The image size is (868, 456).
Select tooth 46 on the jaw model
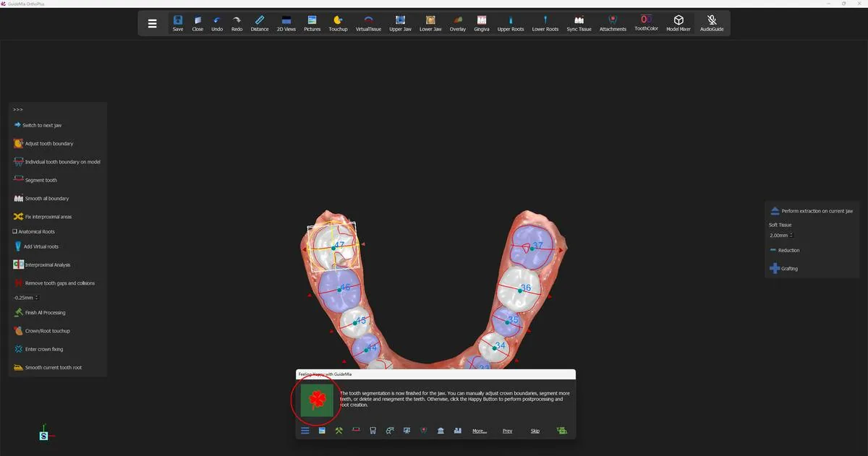pos(340,289)
